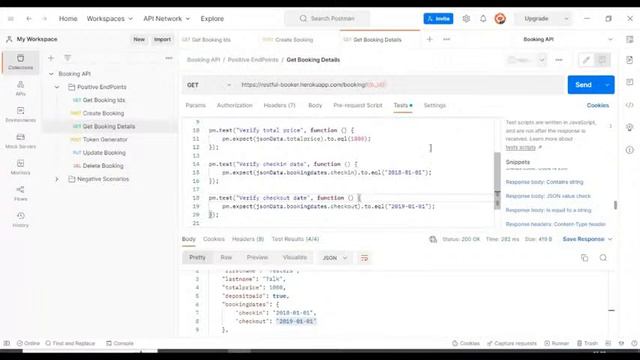
Task: Open the API Network dropdown
Action: click(166, 18)
